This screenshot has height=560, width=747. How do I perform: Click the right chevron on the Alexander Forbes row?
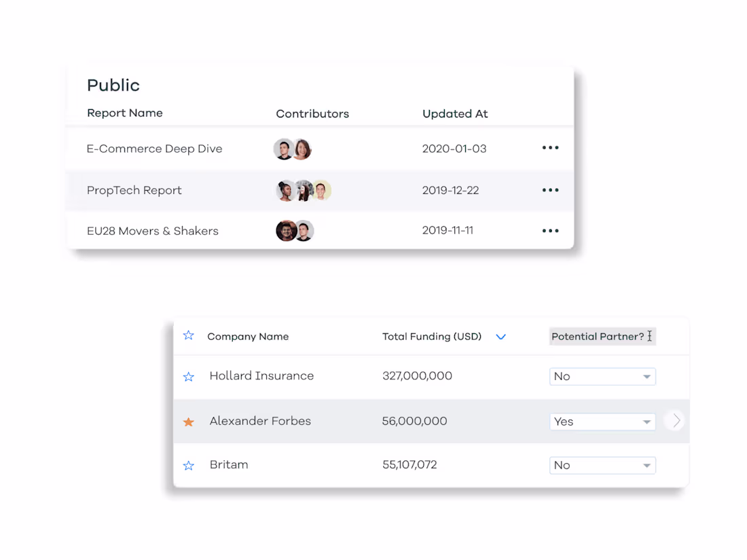[x=674, y=420]
